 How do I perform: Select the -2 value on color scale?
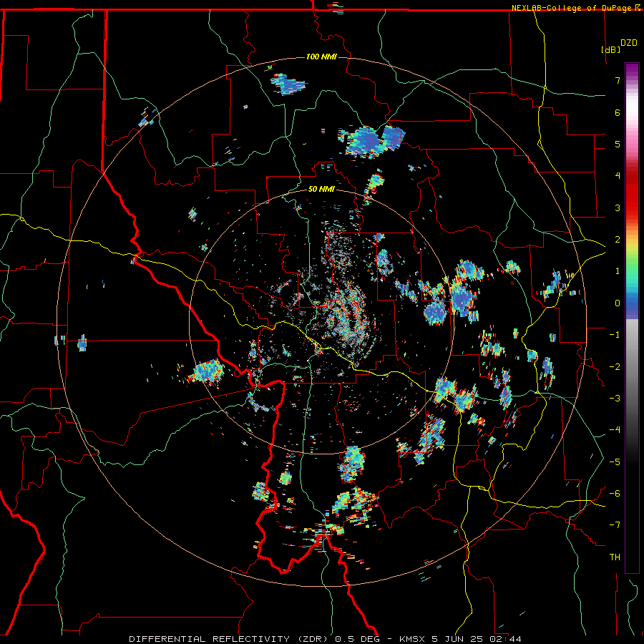pyautogui.click(x=615, y=367)
